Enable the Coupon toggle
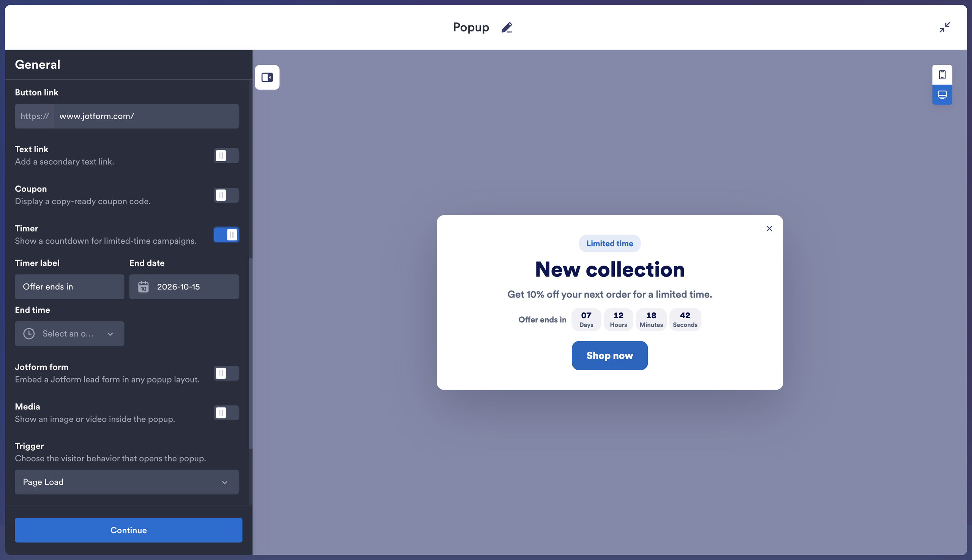This screenshot has width=972, height=560. click(x=226, y=195)
